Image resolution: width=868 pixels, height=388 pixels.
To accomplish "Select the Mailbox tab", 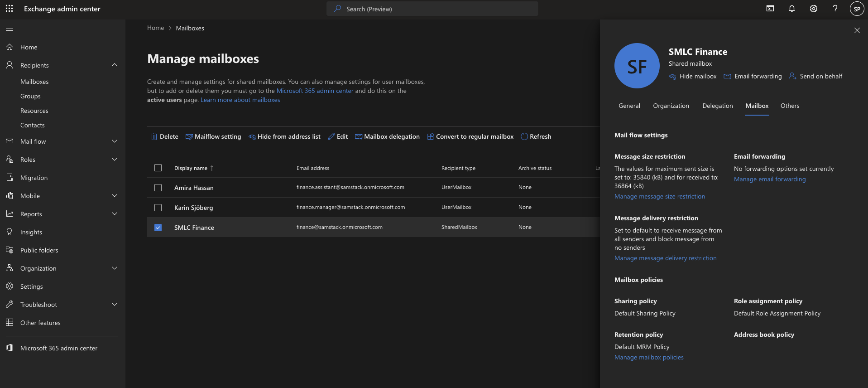I will pos(757,106).
